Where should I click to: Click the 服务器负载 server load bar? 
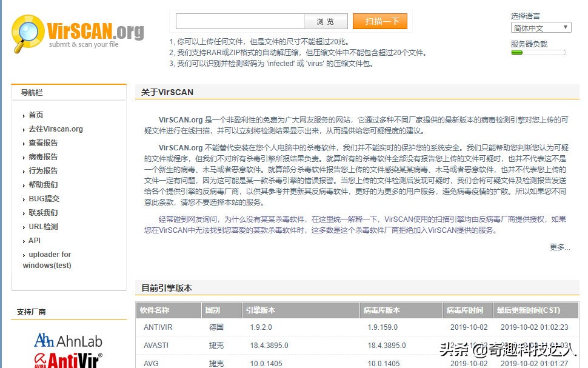tap(538, 53)
